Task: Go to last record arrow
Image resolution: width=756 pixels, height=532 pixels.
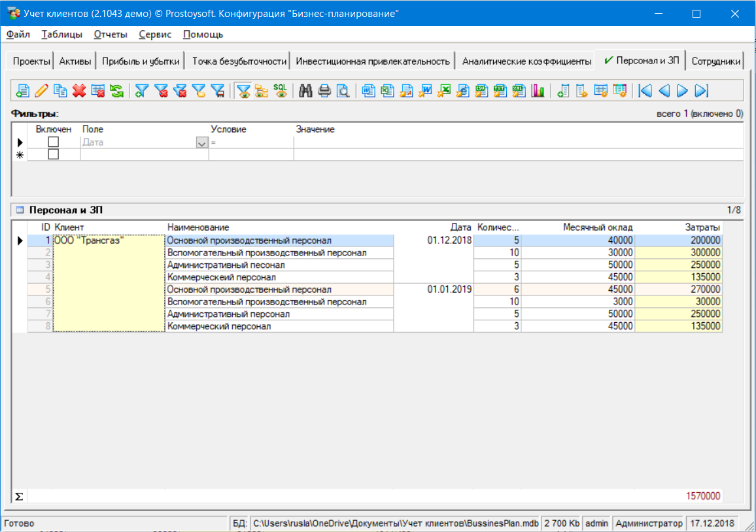Action: [x=702, y=91]
